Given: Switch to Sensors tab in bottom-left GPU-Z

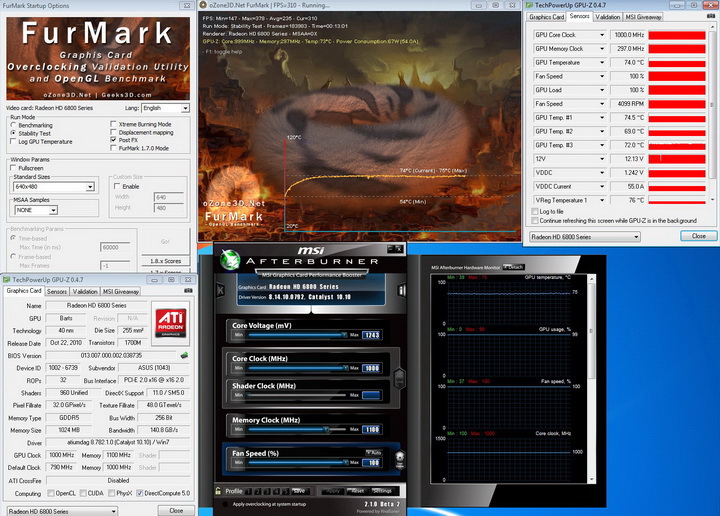Looking at the screenshot, I should pyautogui.click(x=57, y=292).
